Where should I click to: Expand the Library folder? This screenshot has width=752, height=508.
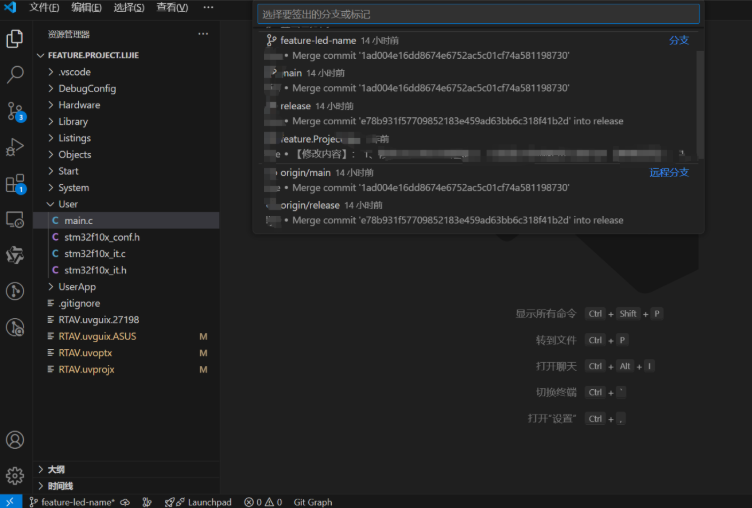pyautogui.click(x=126, y=121)
